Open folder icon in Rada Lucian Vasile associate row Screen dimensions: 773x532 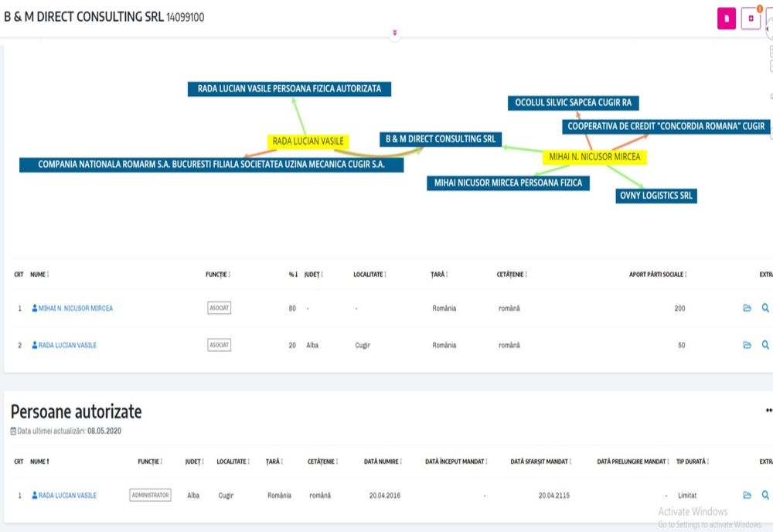pos(747,346)
